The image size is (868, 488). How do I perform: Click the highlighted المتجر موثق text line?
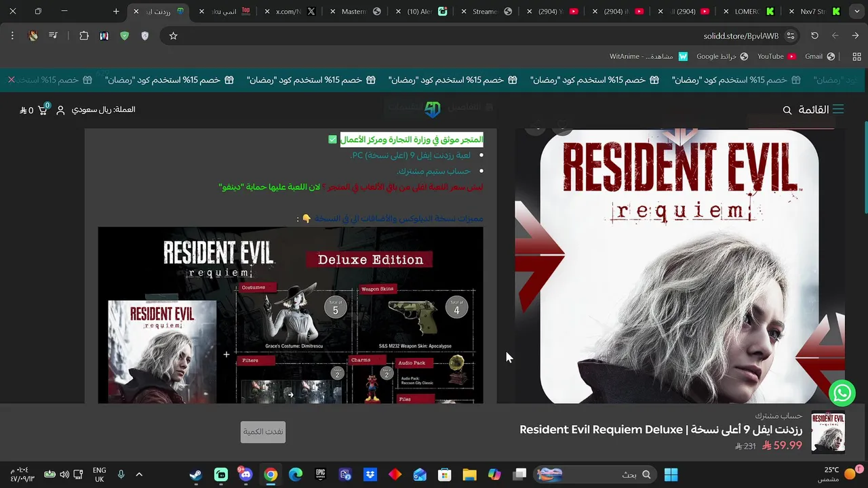[x=412, y=140]
